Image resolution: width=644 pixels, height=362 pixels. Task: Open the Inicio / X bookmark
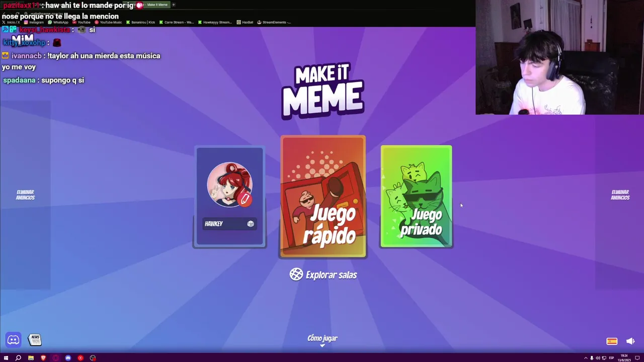click(11, 22)
